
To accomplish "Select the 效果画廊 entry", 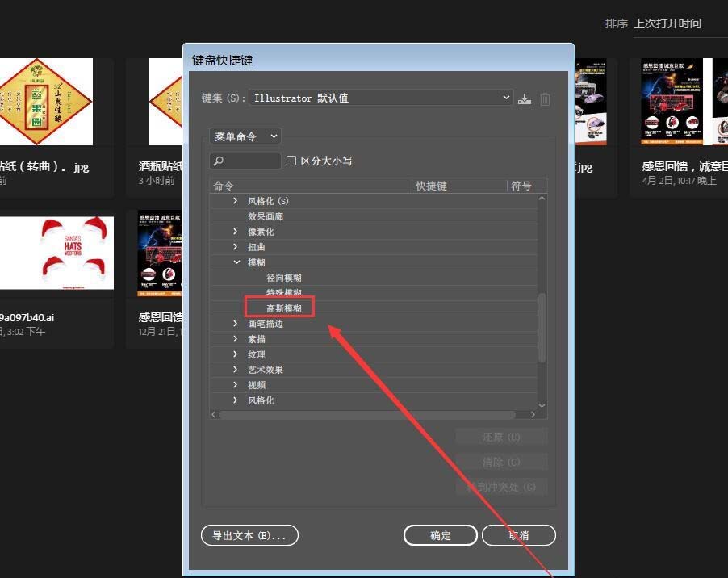I will pos(266,216).
